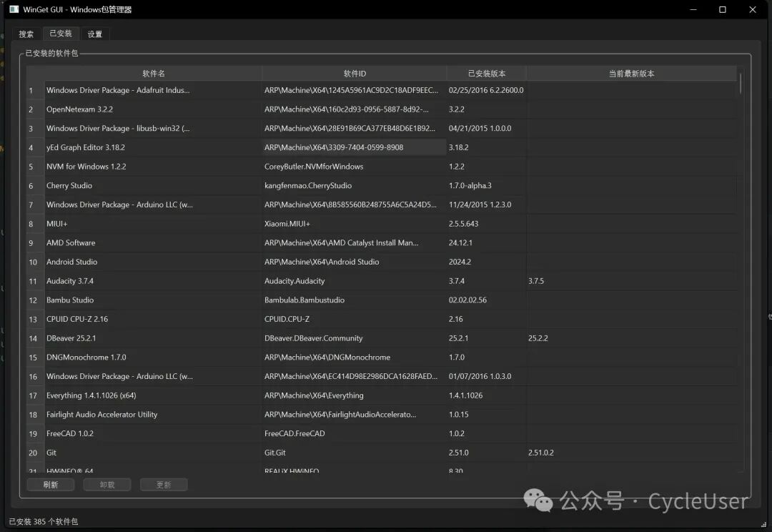Sort by 软件ID column header
Viewport: 772px width, 532px height.
355,74
